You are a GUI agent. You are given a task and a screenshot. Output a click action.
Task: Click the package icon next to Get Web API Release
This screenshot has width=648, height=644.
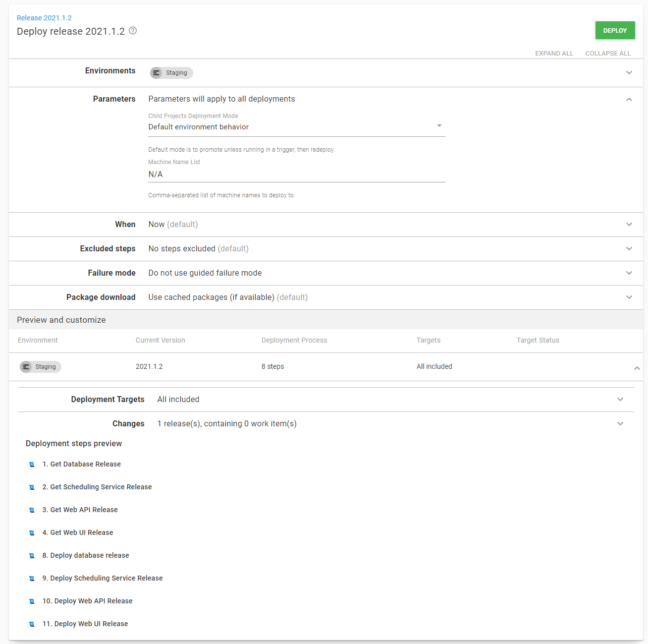pos(32,510)
